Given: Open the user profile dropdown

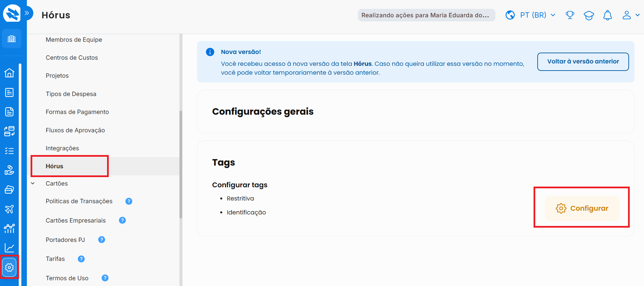Looking at the screenshot, I should point(630,15).
